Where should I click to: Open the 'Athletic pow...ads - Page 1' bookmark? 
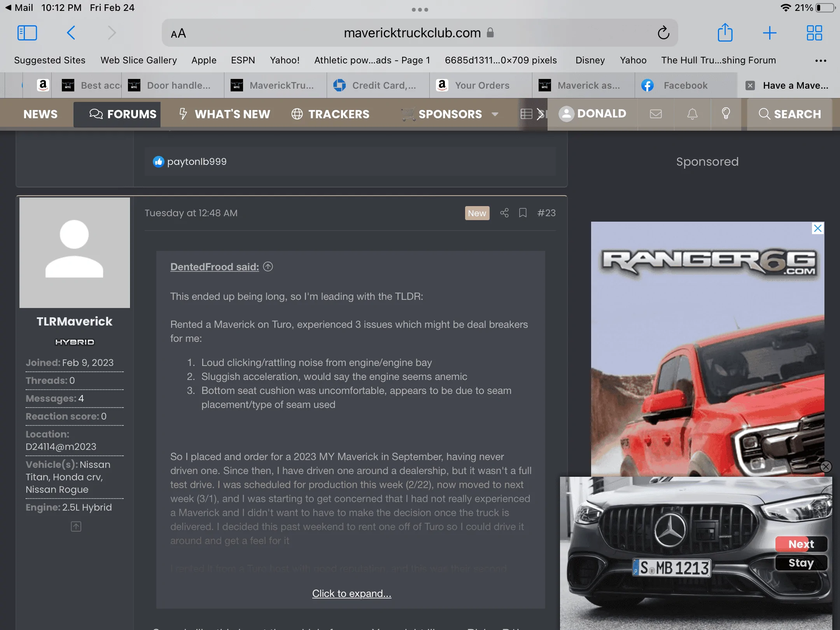(x=372, y=60)
